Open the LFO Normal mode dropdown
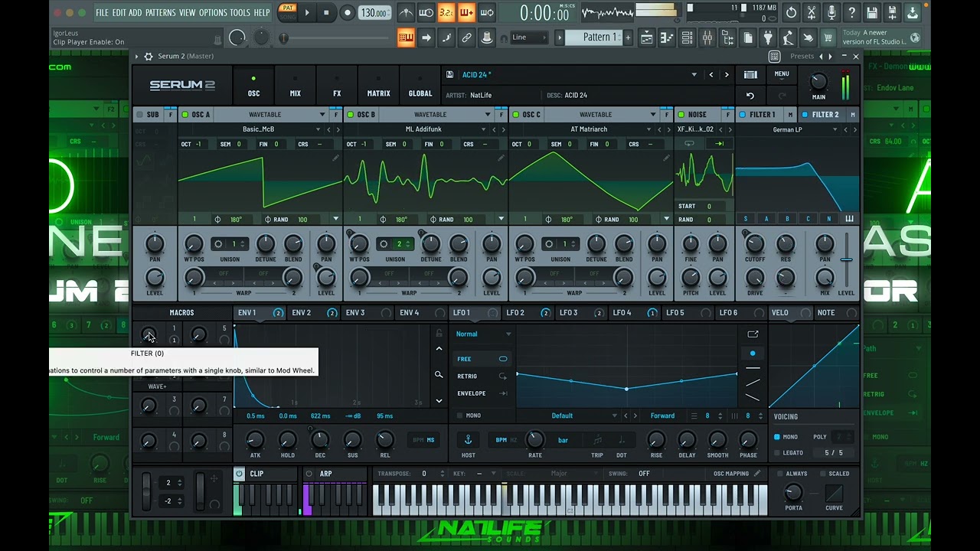 [483, 334]
